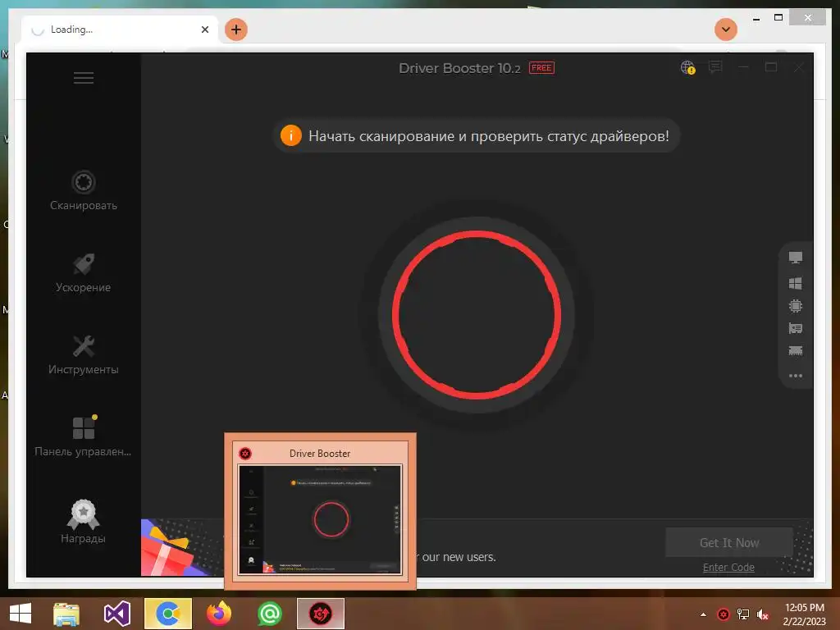Open the clock showing 12:05 PM
The height and width of the screenshot is (630, 840).
tap(804, 614)
